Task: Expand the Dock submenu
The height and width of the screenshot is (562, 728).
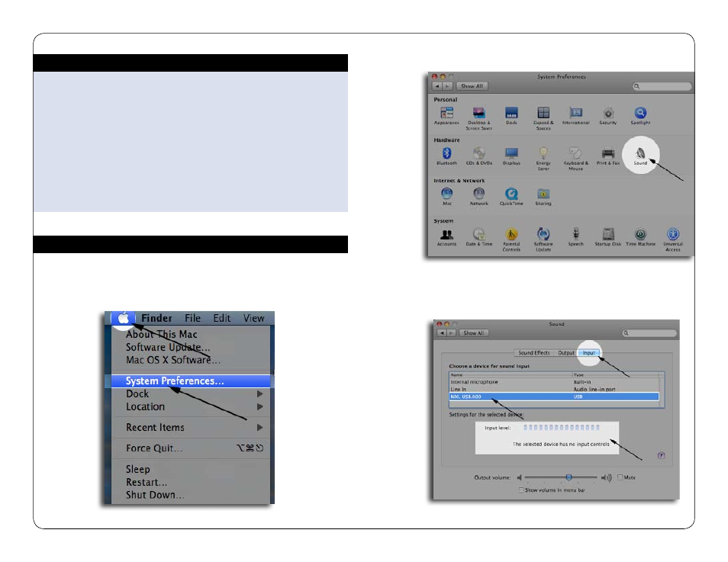Action: (191, 393)
